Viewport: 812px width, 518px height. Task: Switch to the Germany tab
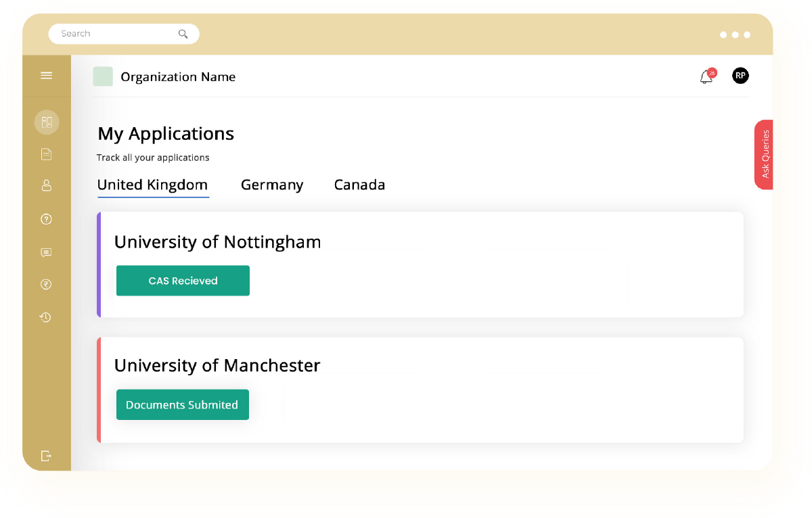click(272, 185)
